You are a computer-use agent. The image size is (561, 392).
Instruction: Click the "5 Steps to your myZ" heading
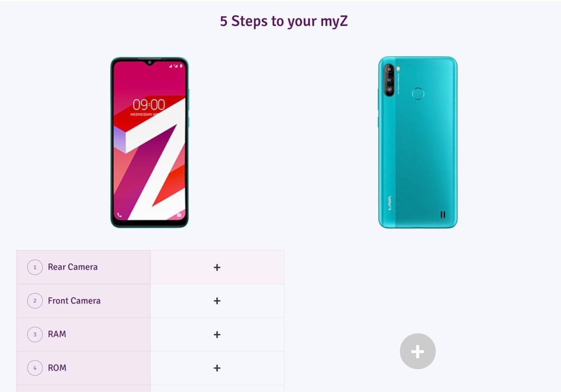284,21
